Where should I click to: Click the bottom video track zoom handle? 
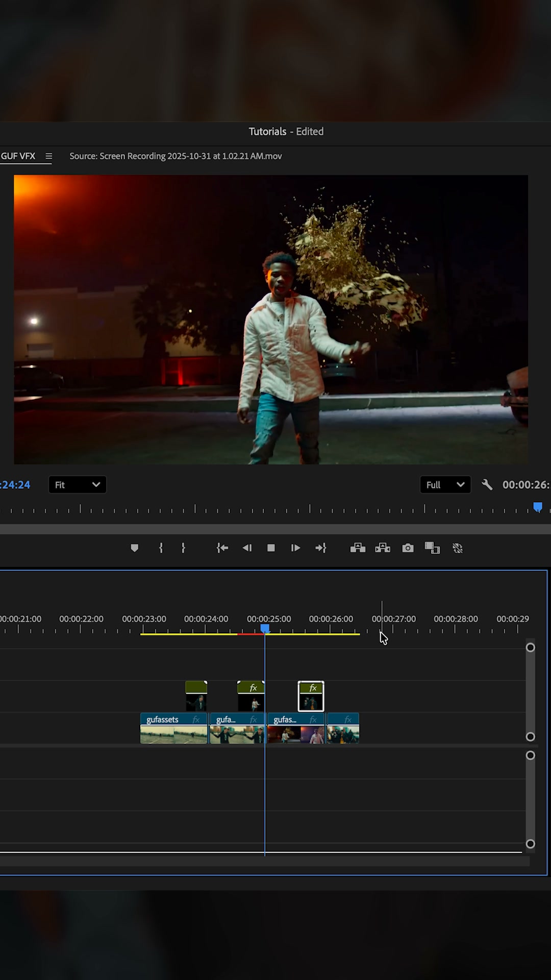click(531, 737)
